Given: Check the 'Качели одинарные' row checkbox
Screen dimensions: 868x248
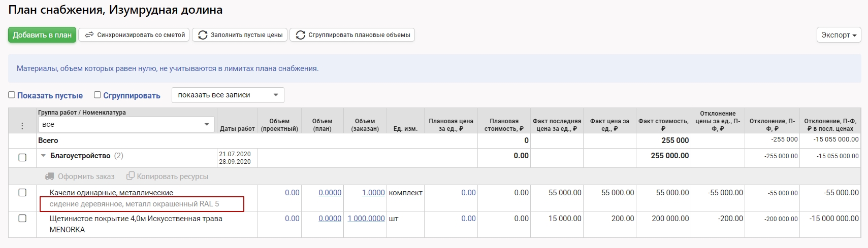Looking at the screenshot, I should (x=22, y=193).
